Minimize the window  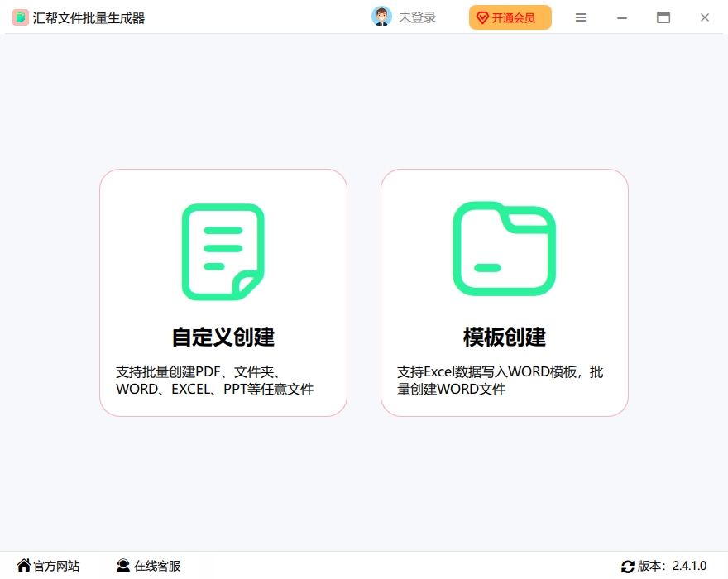(x=622, y=18)
